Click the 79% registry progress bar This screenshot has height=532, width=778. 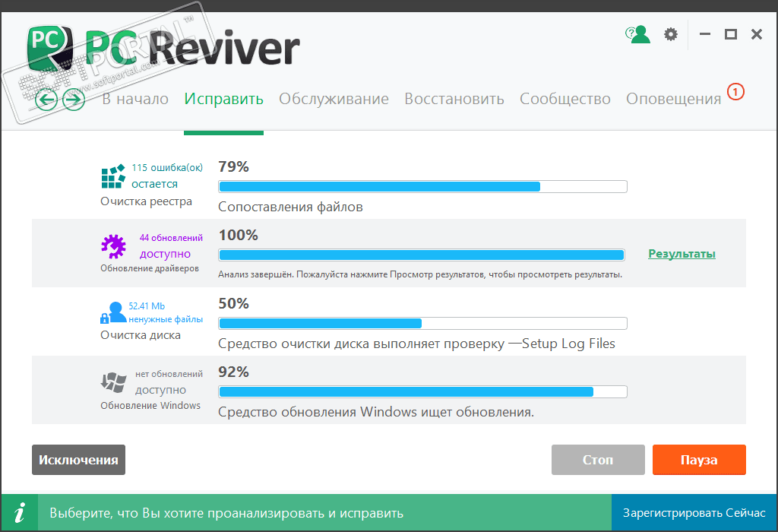click(422, 187)
